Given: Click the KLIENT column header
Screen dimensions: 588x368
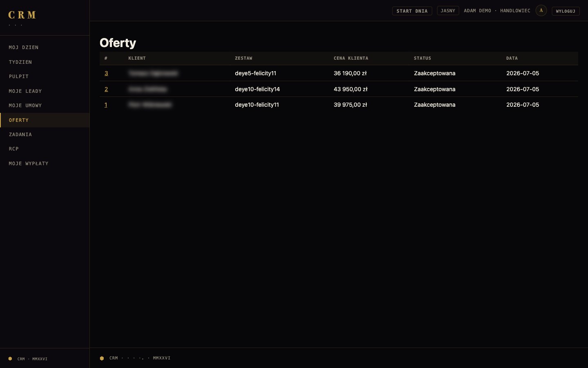Looking at the screenshot, I should click(x=137, y=58).
